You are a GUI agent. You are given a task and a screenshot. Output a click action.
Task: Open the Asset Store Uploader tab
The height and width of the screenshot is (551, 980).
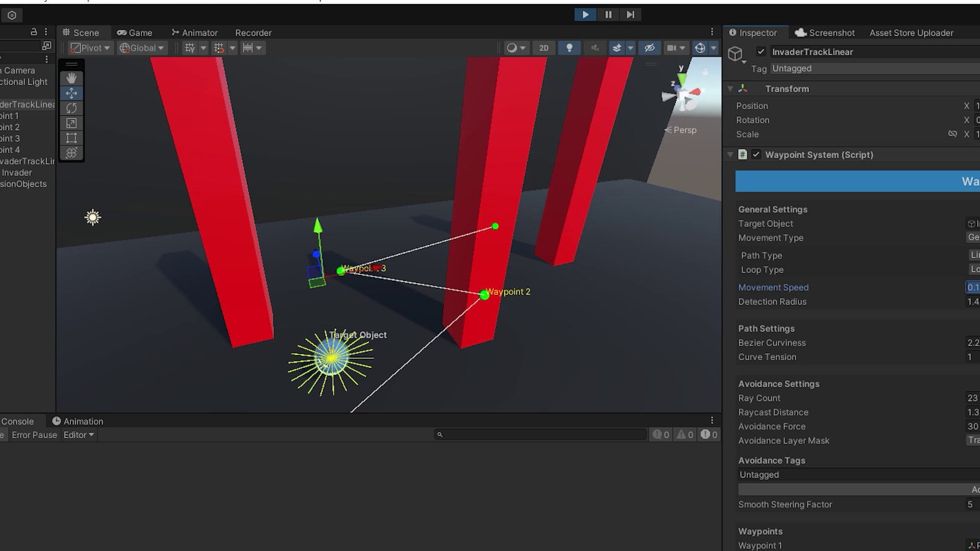[x=911, y=33]
